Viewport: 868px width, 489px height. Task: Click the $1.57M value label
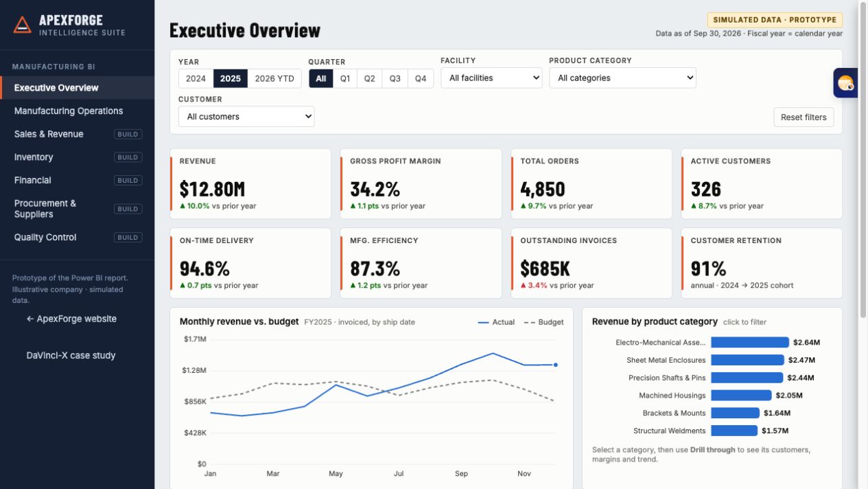point(775,431)
